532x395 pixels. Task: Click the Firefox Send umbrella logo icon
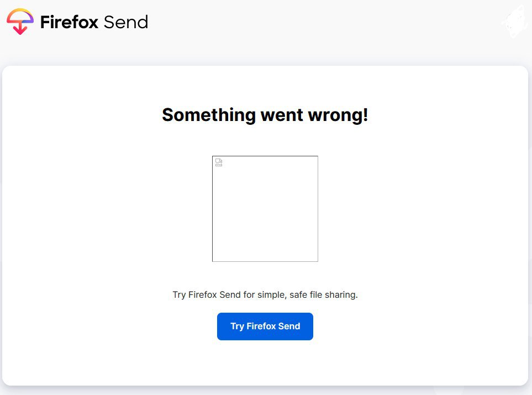pos(20,22)
